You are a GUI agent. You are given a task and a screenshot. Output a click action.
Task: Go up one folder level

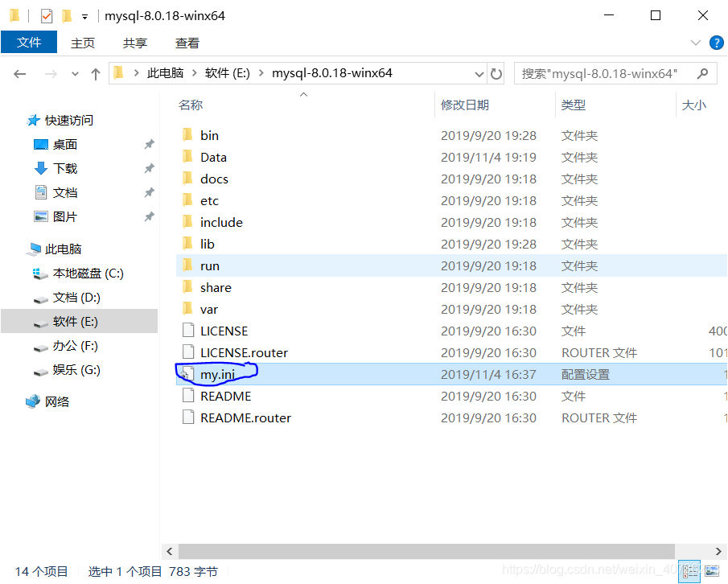tap(96, 74)
